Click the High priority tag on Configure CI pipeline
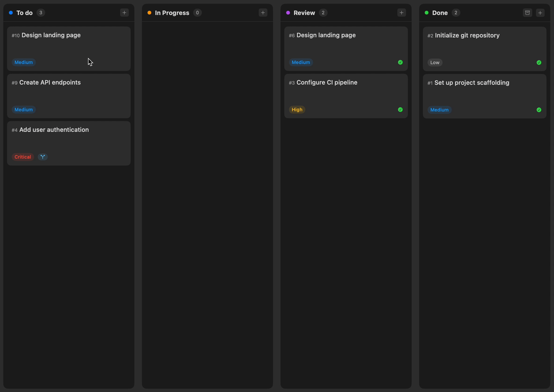The width and height of the screenshot is (554, 392). coord(297,110)
